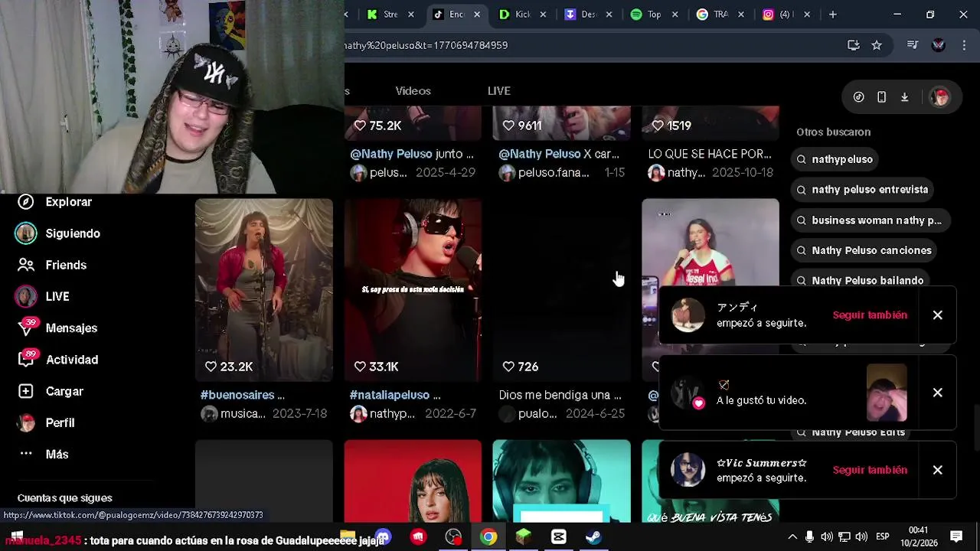The height and width of the screenshot is (551, 980).
Task: Open OBS Studio in the taskbar
Action: (453, 537)
